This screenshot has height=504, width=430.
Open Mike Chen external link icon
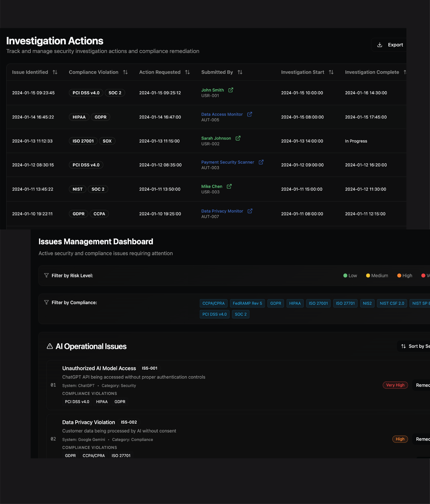[229, 186]
